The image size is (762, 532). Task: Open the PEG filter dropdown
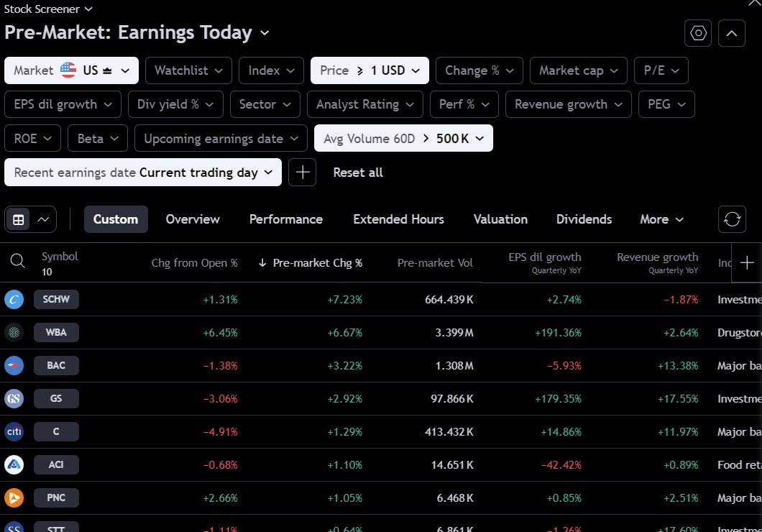(x=666, y=104)
